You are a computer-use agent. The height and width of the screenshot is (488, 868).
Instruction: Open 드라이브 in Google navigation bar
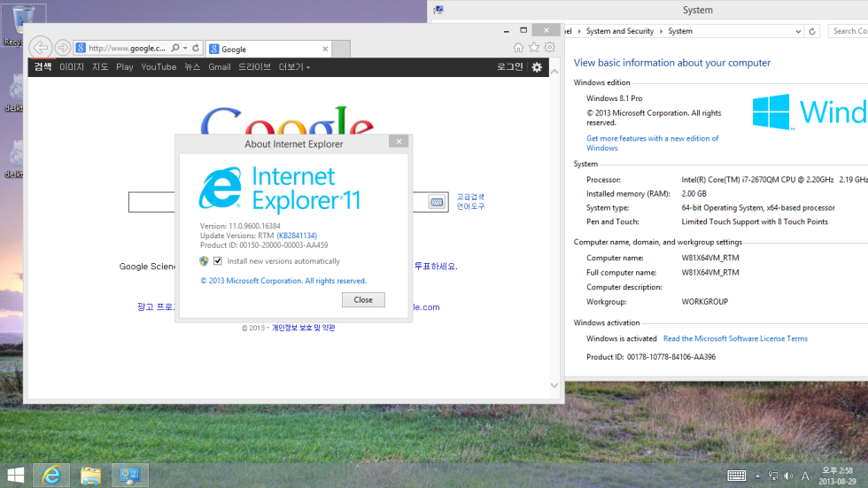254,67
